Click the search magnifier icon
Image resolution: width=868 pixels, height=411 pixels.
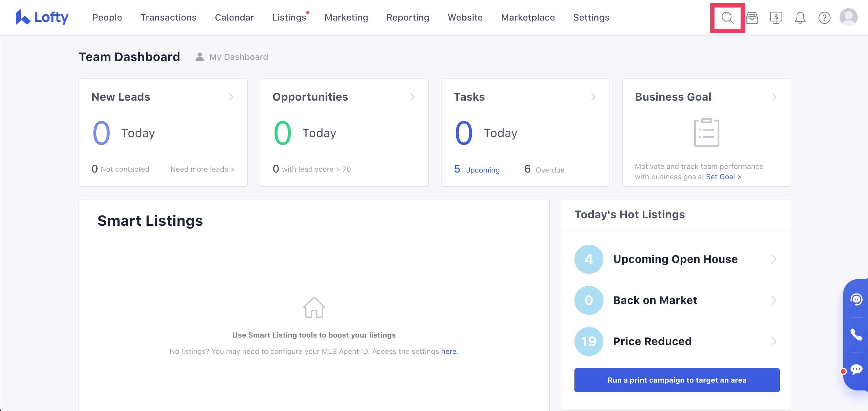727,18
